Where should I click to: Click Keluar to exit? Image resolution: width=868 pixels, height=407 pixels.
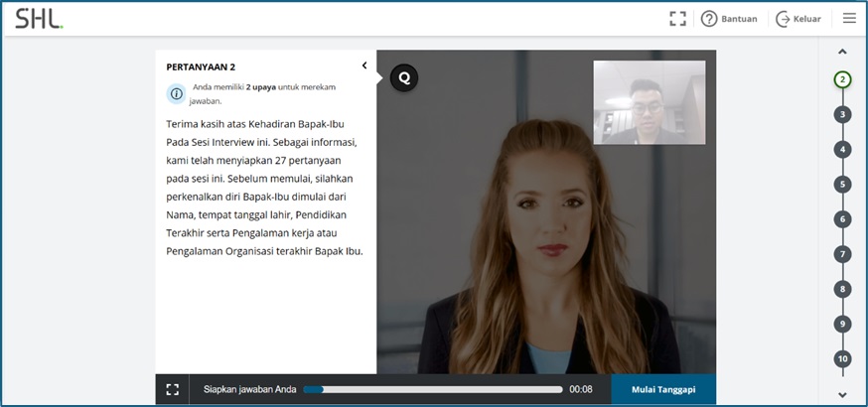point(797,18)
